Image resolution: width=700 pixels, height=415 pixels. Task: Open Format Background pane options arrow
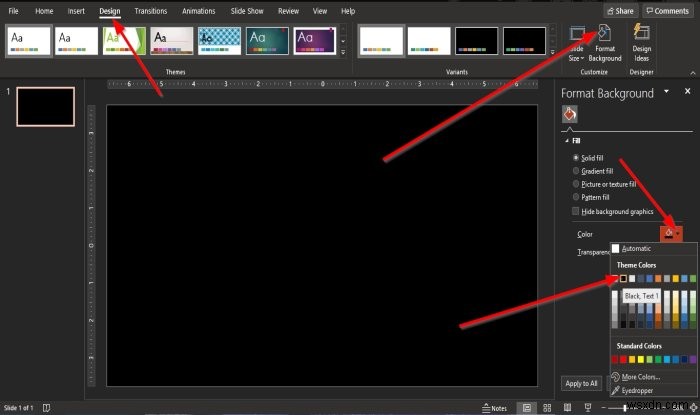667,91
